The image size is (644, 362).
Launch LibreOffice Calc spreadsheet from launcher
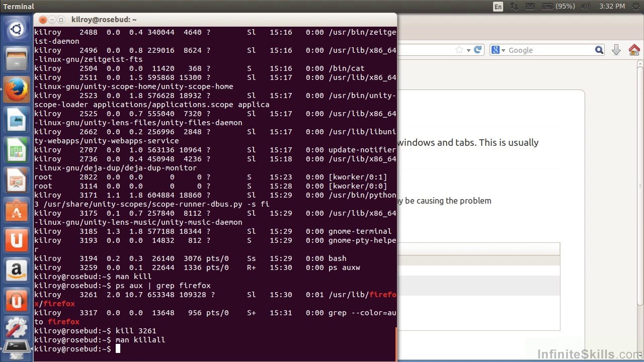[17, 151]
